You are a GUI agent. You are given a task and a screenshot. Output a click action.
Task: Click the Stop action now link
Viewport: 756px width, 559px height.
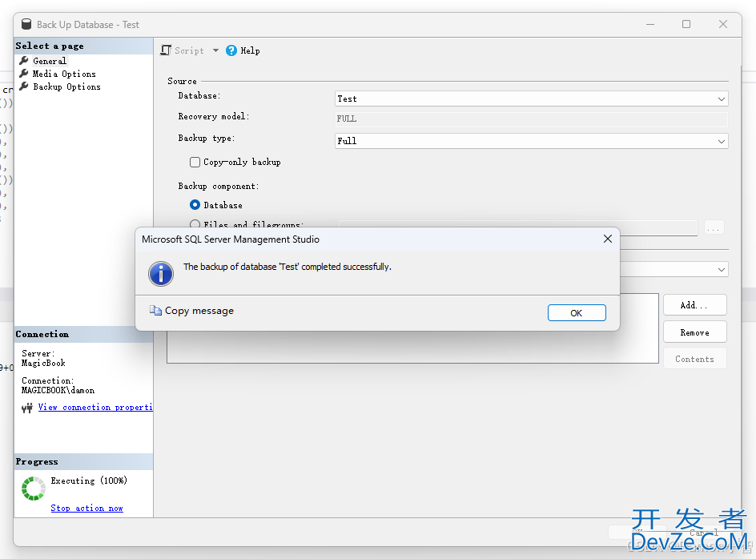point(86,508)
